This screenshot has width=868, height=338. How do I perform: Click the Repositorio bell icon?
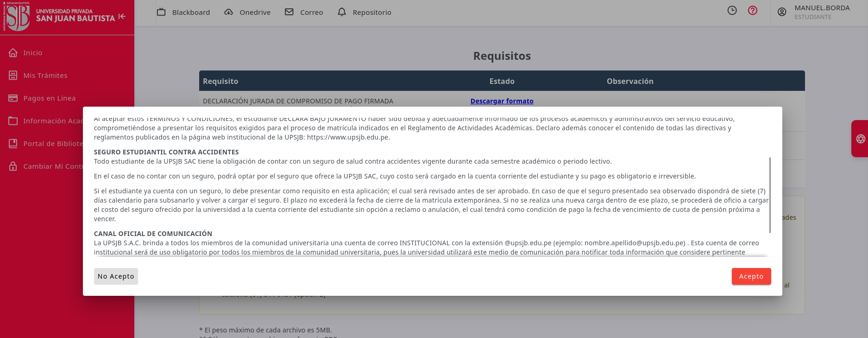pos(342,12)
